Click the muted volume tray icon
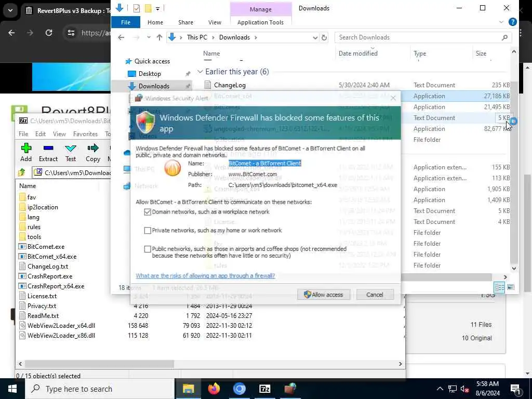Screen dimensions: 532x399 pos(465,389)
